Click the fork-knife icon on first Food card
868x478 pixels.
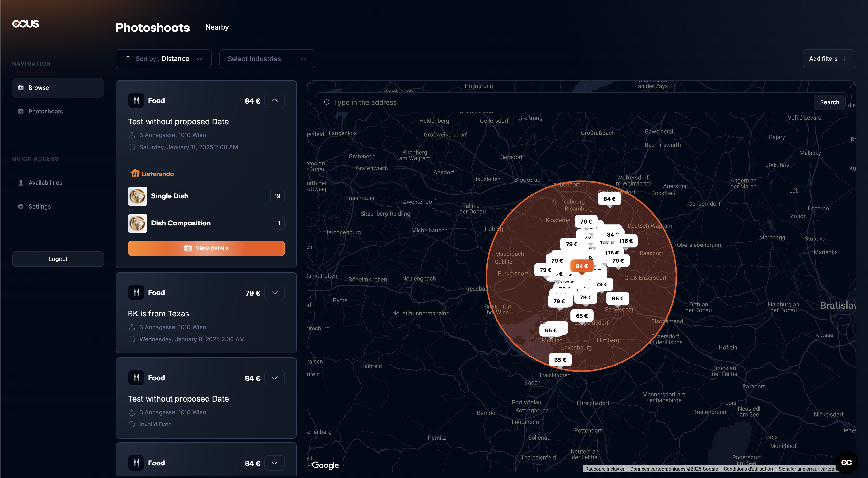point(136,101)
